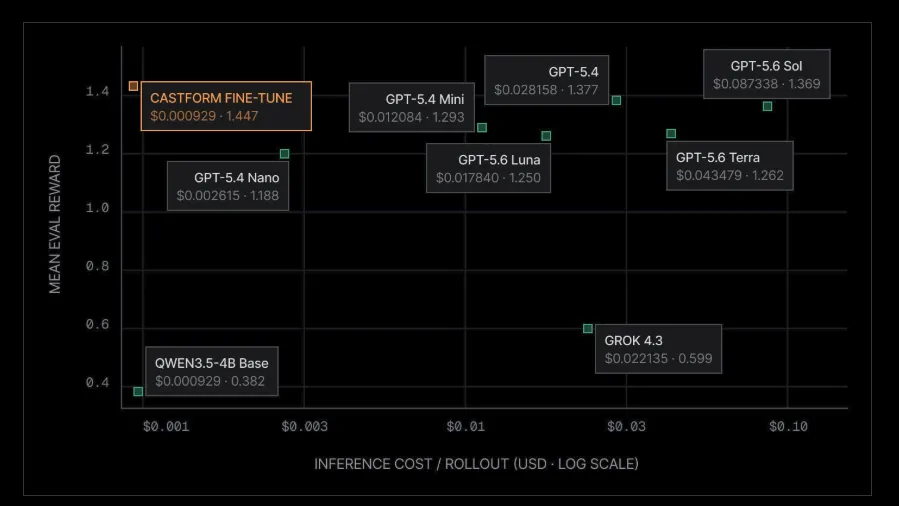Select the GPT-5.6 Sol label card
The width and height of the screenshot is (899, 506).
pos(767,74)
